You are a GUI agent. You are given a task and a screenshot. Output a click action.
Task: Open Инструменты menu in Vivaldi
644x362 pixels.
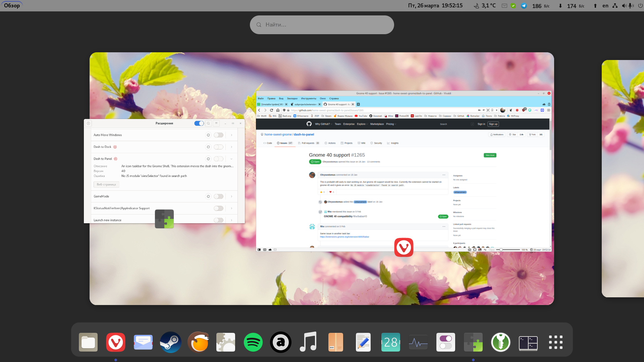pyautogui.click(x=309, y=99)
